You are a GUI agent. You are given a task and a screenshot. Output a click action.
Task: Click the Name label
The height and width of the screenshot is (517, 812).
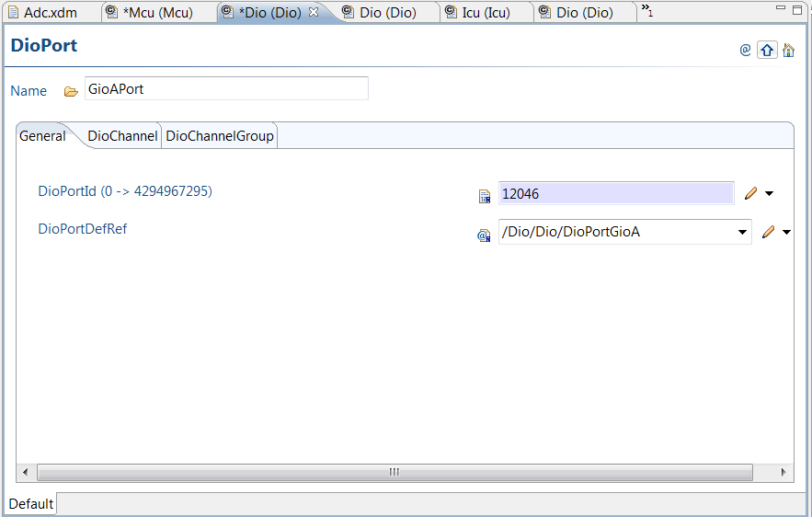(29, 91)
